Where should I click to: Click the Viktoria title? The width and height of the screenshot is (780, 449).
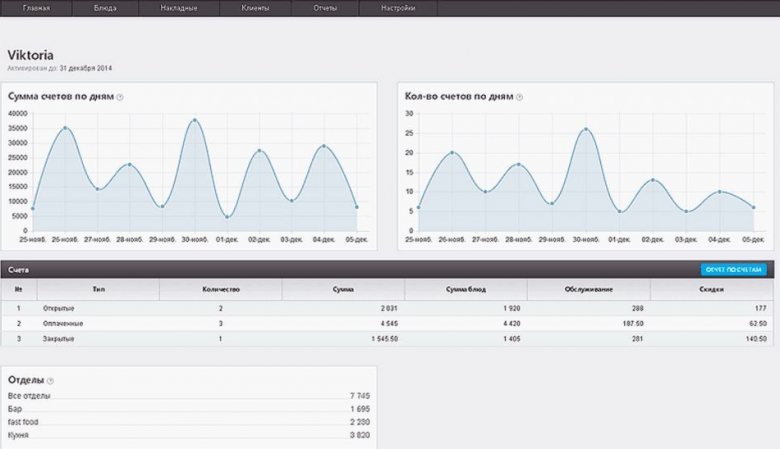pos(30,55)
